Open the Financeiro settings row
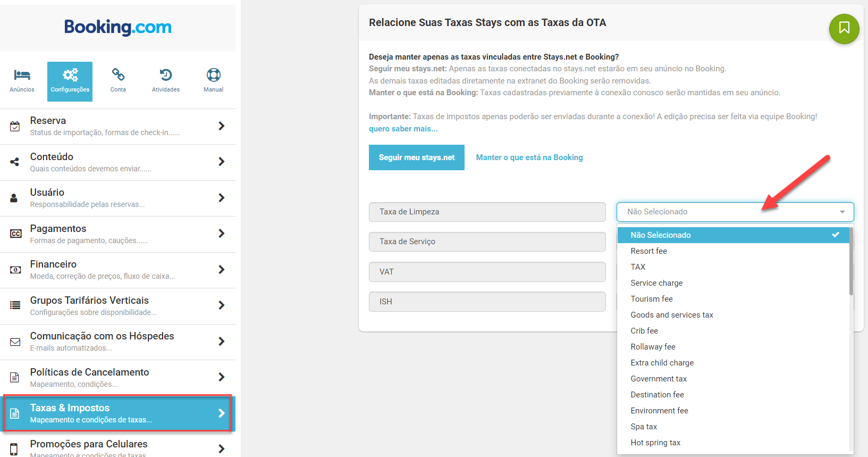 click(x=117, y=270)
